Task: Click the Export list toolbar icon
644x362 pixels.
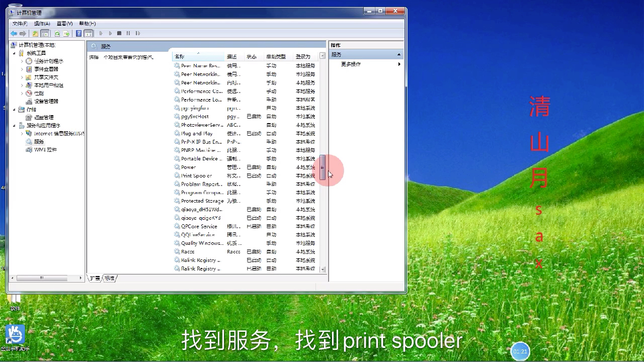Action: pyautogui.click(x=66, y=34)
